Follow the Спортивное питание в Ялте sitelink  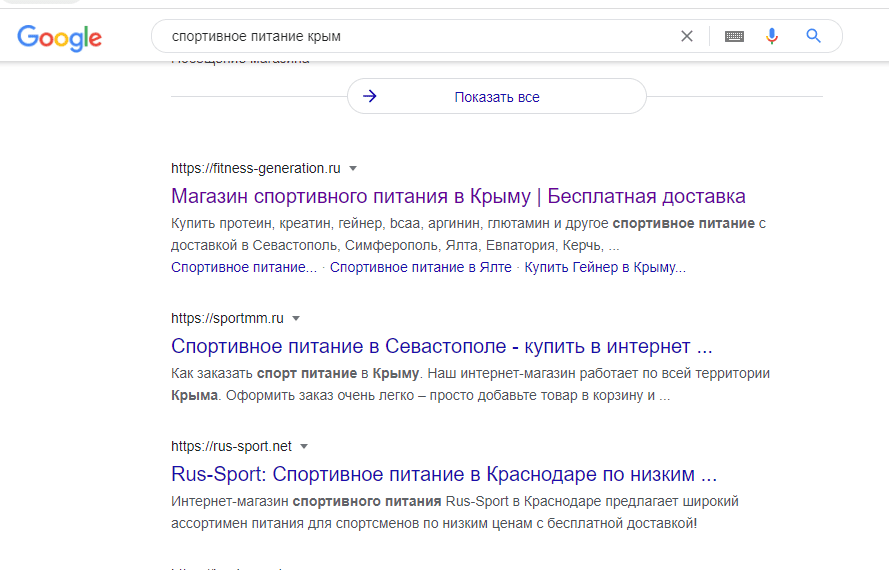click(420, 267)
